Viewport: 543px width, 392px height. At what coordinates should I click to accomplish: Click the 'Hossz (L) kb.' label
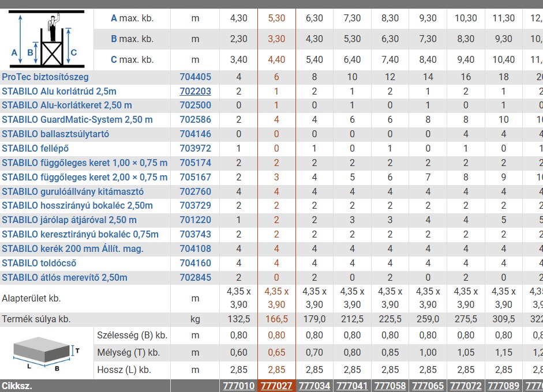point(124,370)
